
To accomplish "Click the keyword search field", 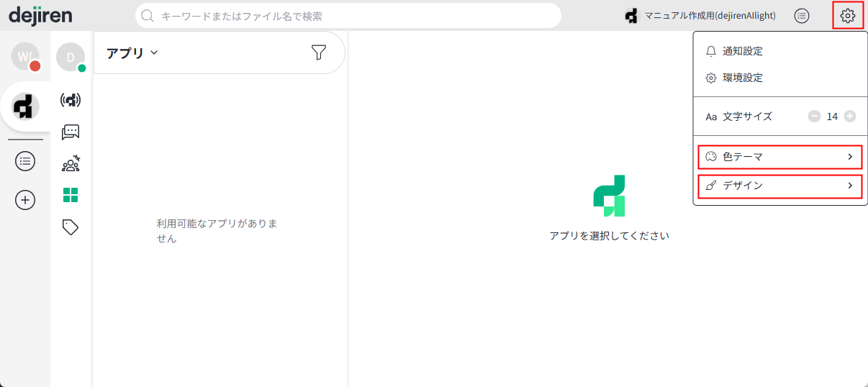I will click(348, 16).
